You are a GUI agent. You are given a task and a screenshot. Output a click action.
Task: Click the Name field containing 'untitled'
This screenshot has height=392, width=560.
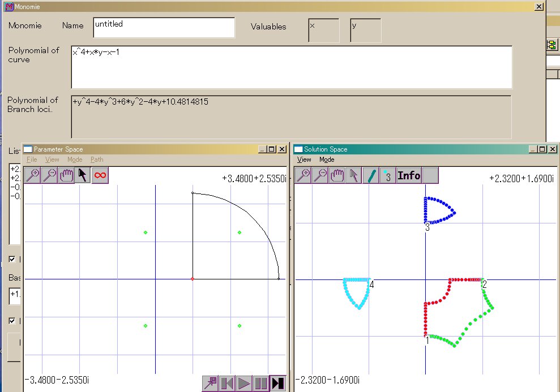pyautogui.click(x=164, y=28)
